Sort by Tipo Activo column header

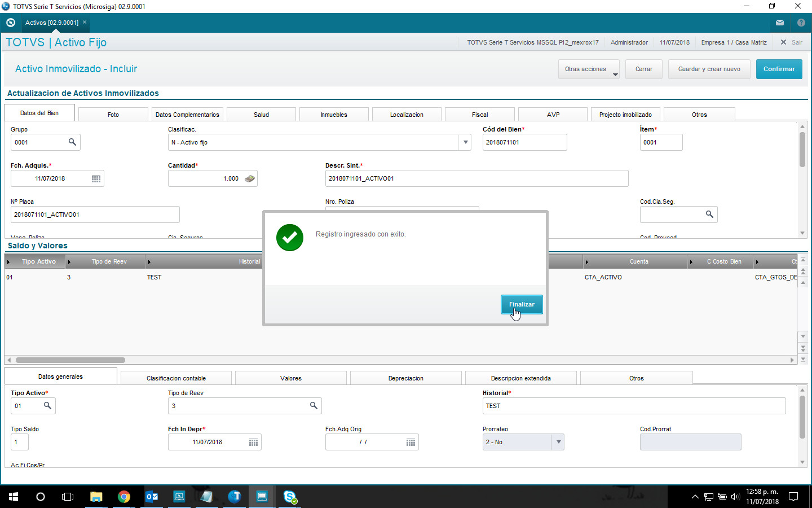pos(35,261)
